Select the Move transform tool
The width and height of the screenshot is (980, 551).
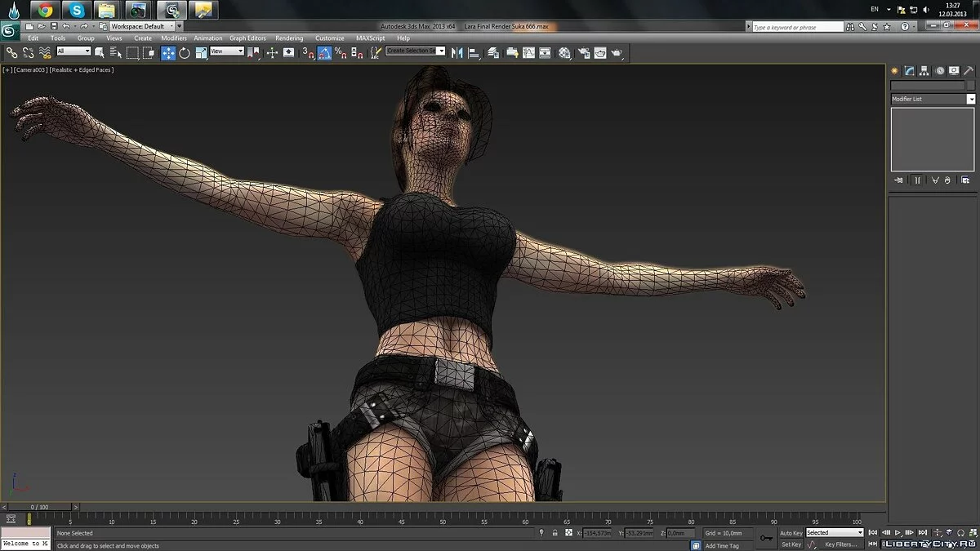[168, 53]
